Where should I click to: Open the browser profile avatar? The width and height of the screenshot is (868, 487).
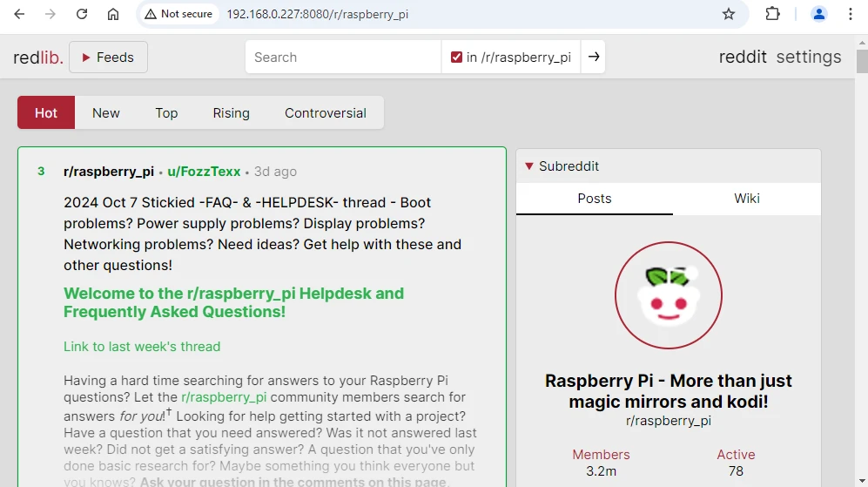(x=818, y=14)
